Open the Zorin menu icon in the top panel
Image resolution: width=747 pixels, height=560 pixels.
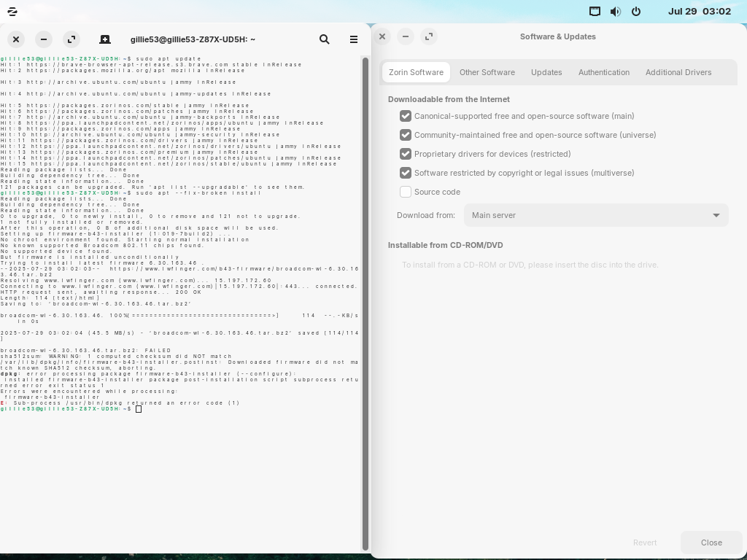(12, 12)
